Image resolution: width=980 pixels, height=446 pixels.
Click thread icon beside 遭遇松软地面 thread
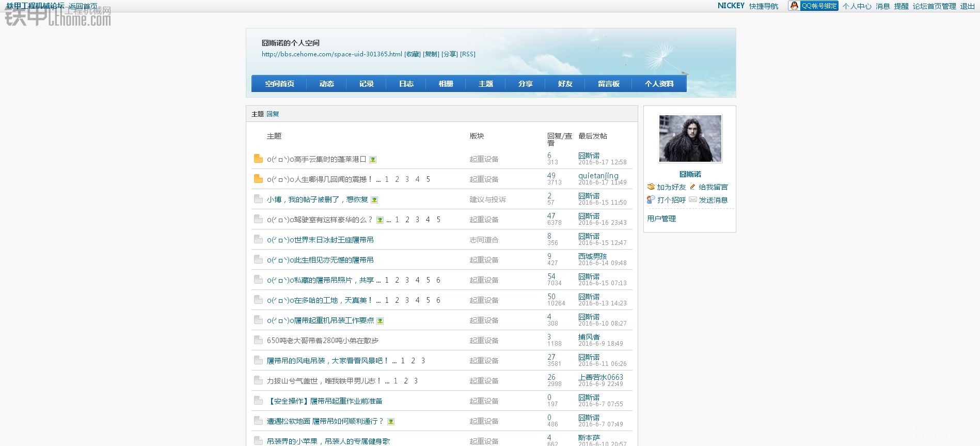point(258,421)
